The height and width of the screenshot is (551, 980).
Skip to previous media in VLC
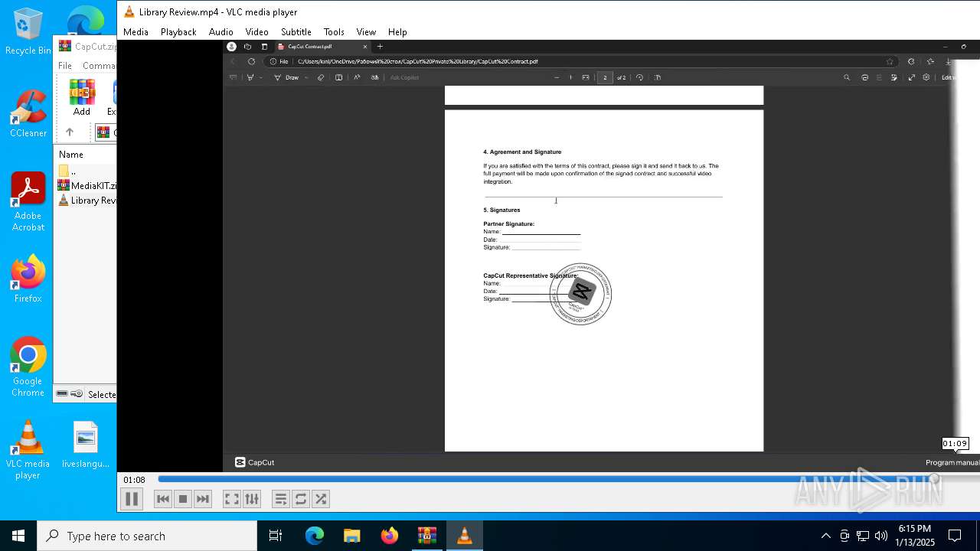point(162,499)
